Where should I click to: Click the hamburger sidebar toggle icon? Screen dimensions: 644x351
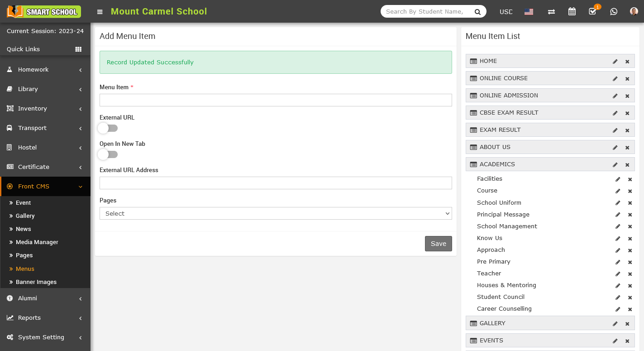(x=100, y=12)
